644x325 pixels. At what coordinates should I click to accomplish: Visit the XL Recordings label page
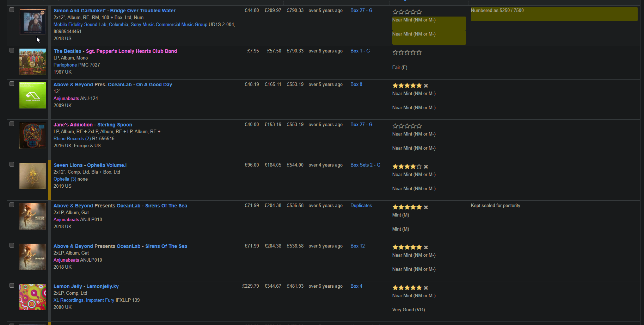tap(68, 300)
